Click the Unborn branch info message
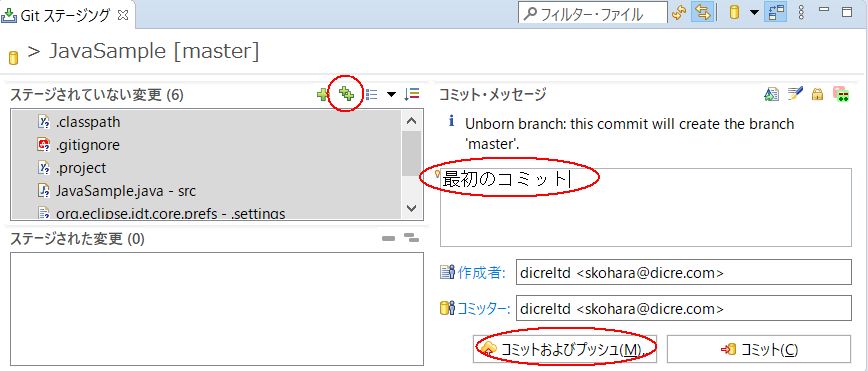The height and width of the screenshot is (371, 868). coord(629,133)
